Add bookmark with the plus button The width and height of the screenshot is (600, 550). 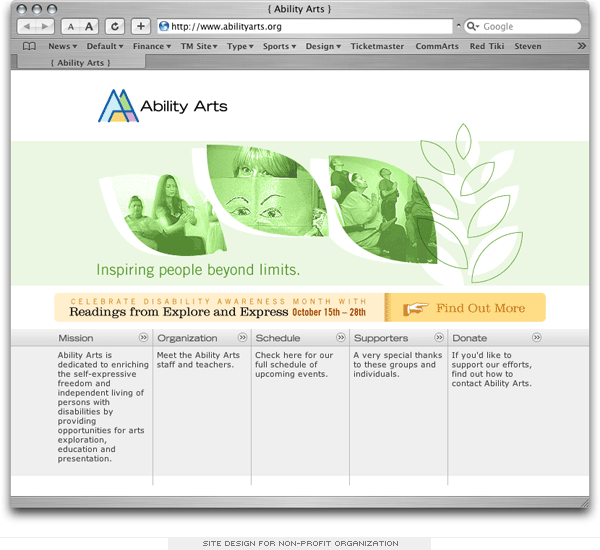(x=140, y=26)
